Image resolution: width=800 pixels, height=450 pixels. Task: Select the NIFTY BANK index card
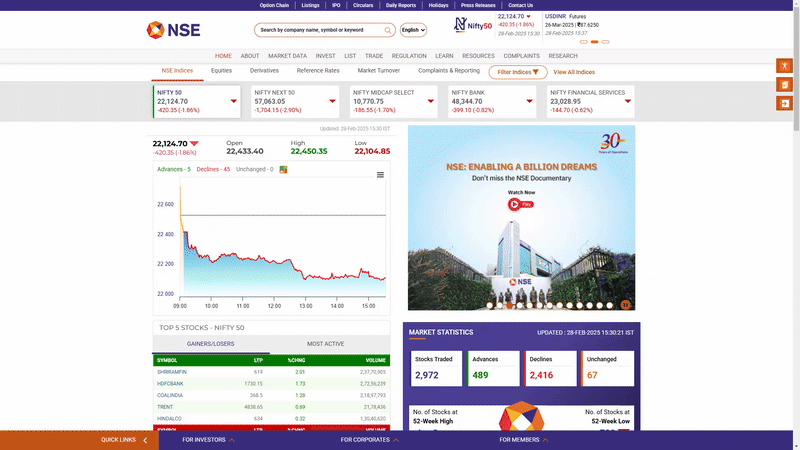click(x=492, y=102)
